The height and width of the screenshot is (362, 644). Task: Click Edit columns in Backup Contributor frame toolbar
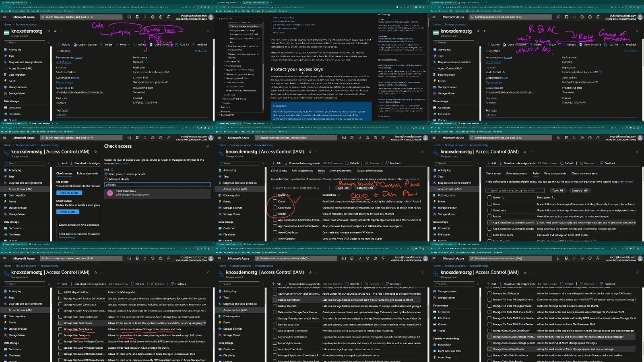pos(333,284)
